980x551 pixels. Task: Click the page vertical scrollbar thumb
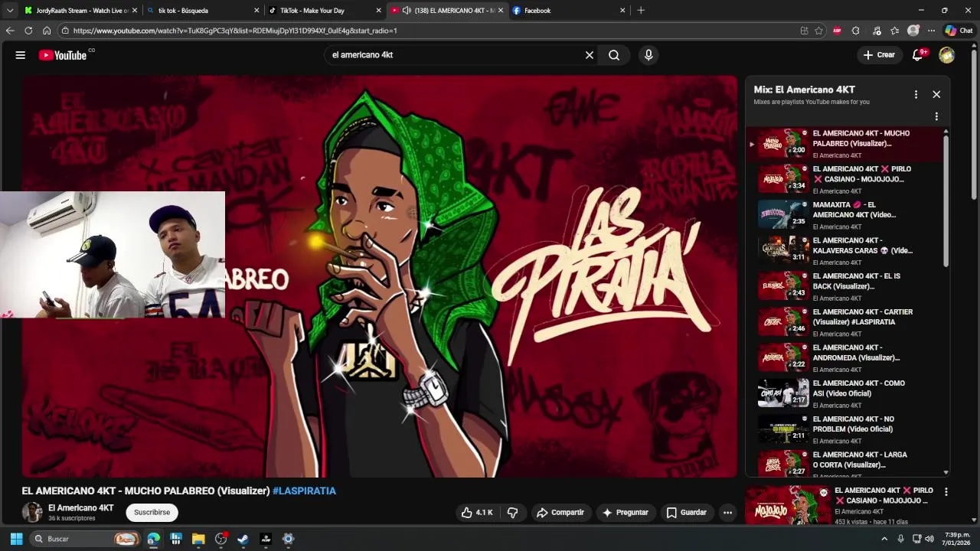click(975, 122)
